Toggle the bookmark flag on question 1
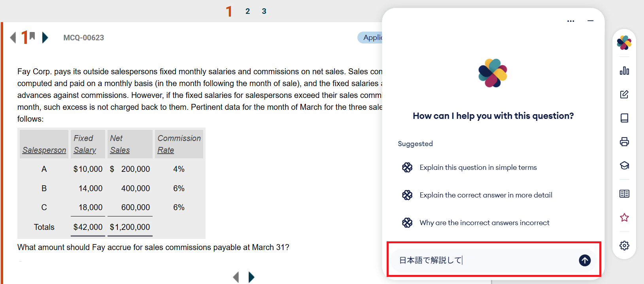 (x=32, y=36)
